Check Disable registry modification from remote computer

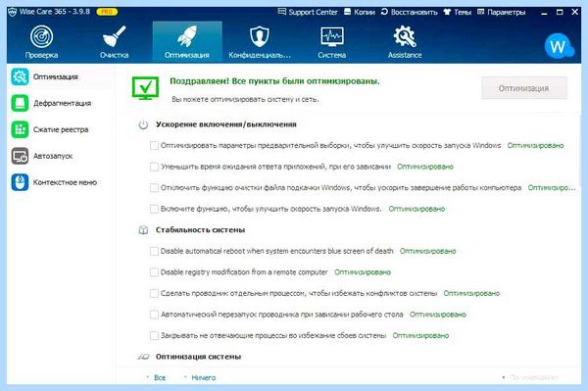(154, 272)
